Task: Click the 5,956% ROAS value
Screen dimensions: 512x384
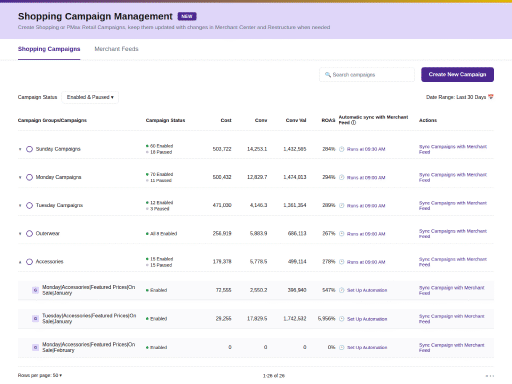Action: coord(326,319)
